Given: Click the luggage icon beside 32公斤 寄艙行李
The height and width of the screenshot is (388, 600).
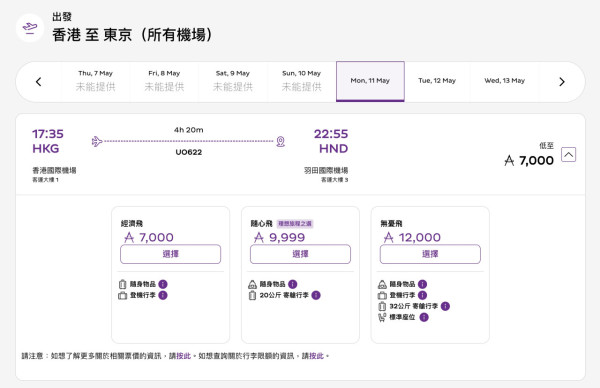Looking at the screenshot, I should coord(382,306).
